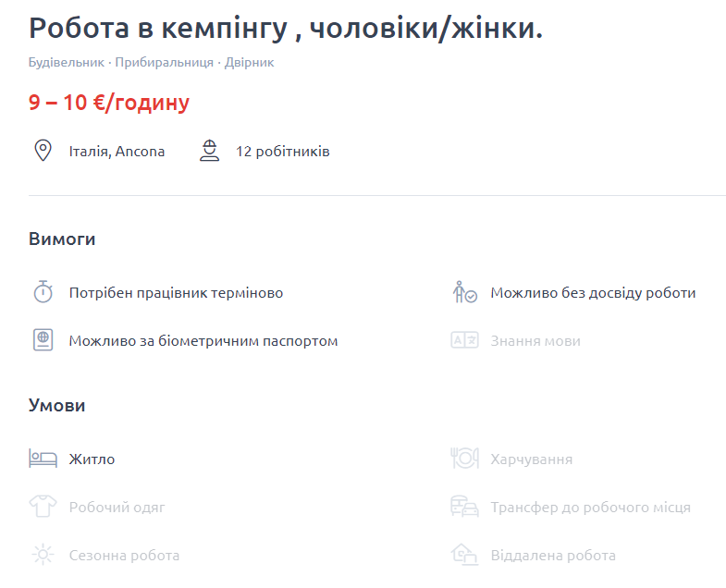Click the Житло condition label

(92, 459)
